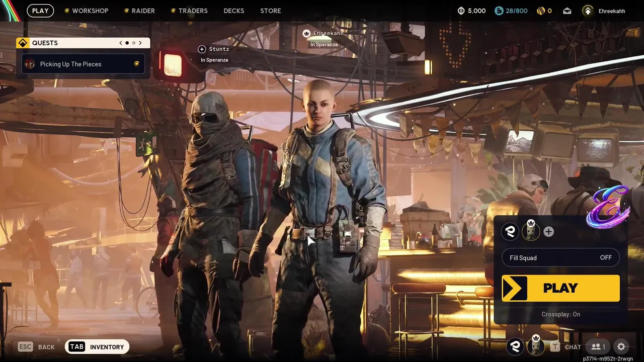Start matchmaking with the yellow PLAY button
This screenshot has width=644, height=362.
click(560, 288)
